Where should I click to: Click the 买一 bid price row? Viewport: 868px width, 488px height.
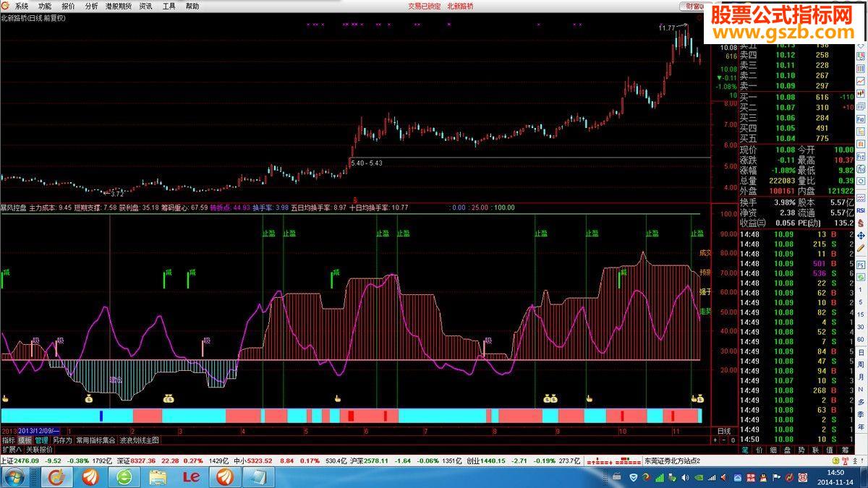[x=796, y=97]
